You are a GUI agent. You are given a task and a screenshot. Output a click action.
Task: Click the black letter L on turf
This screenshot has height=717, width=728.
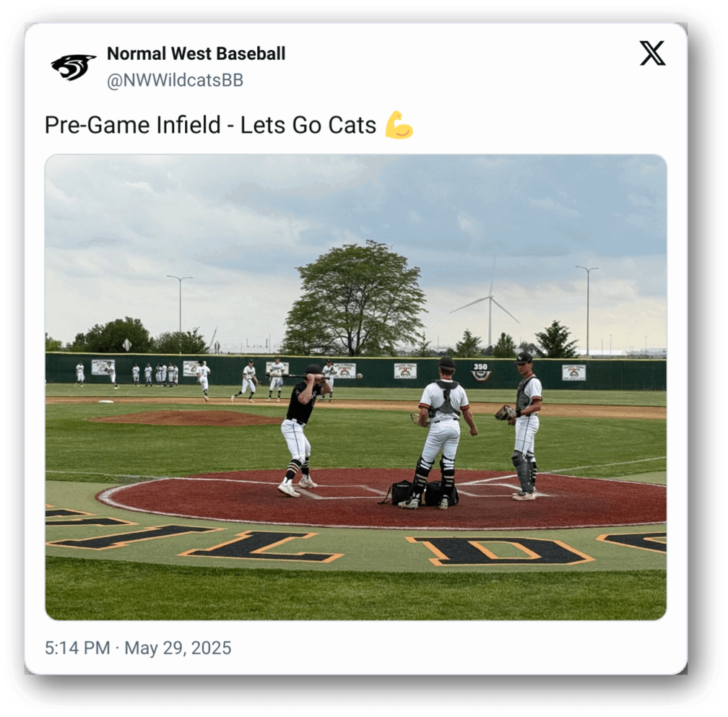click(260, 547)
